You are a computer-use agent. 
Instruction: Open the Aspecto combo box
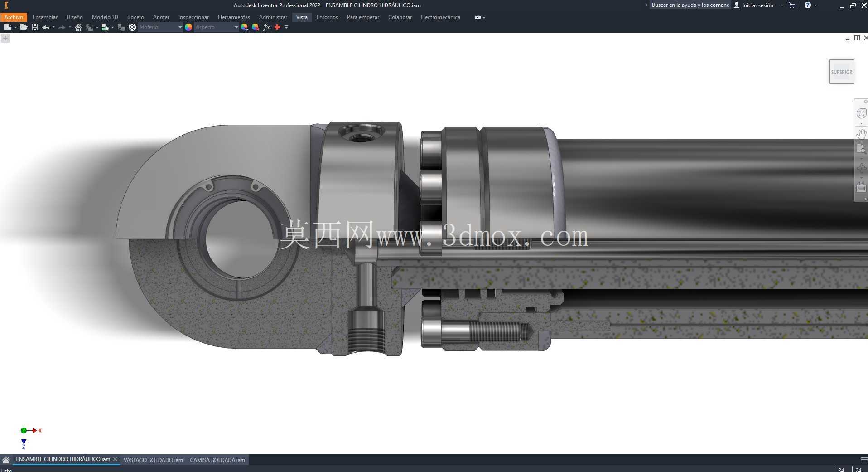tap(216, 27)
